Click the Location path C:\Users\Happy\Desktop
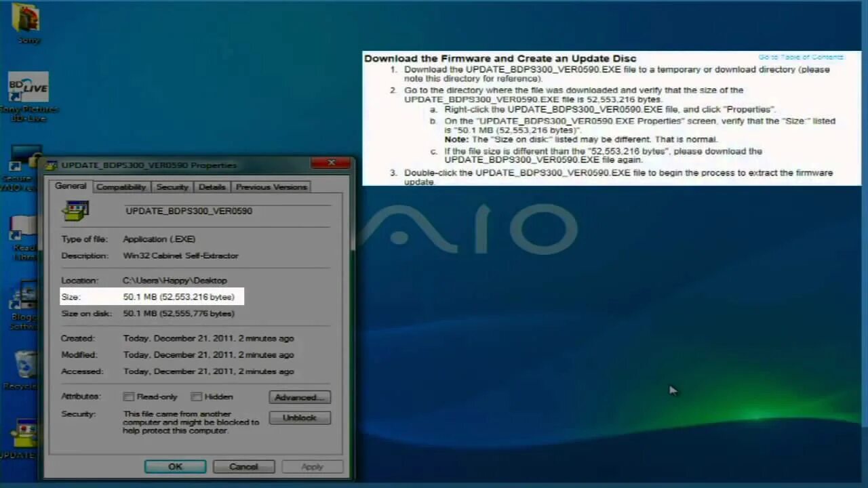Screen dimensions: 868x488 tap(175, 280)
